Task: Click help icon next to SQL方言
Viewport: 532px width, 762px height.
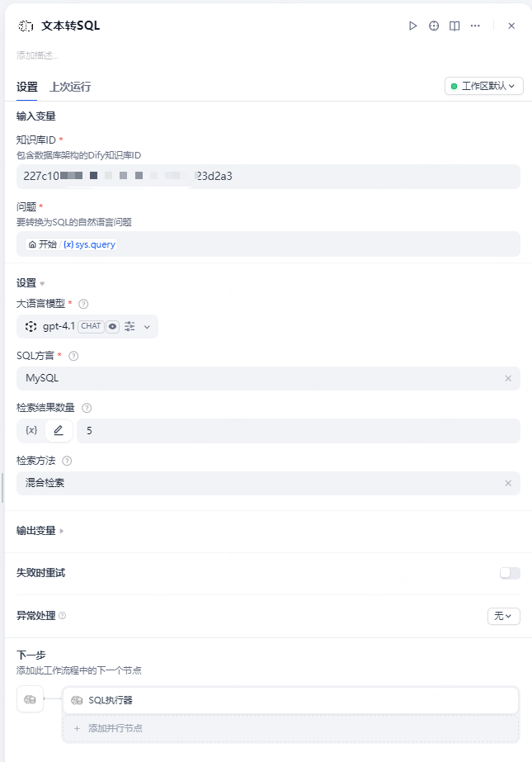Action: [73, 356]
